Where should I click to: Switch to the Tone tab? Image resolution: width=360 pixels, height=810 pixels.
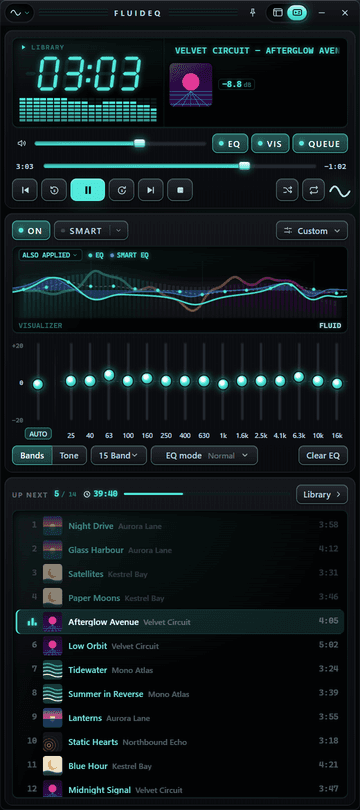[69, 456]
